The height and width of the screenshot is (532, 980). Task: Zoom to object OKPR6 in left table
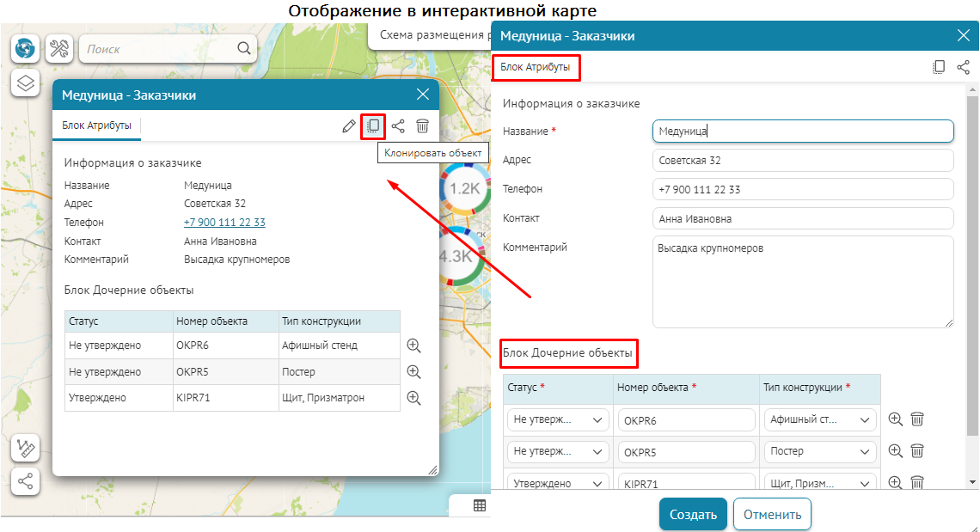(413, 345)
